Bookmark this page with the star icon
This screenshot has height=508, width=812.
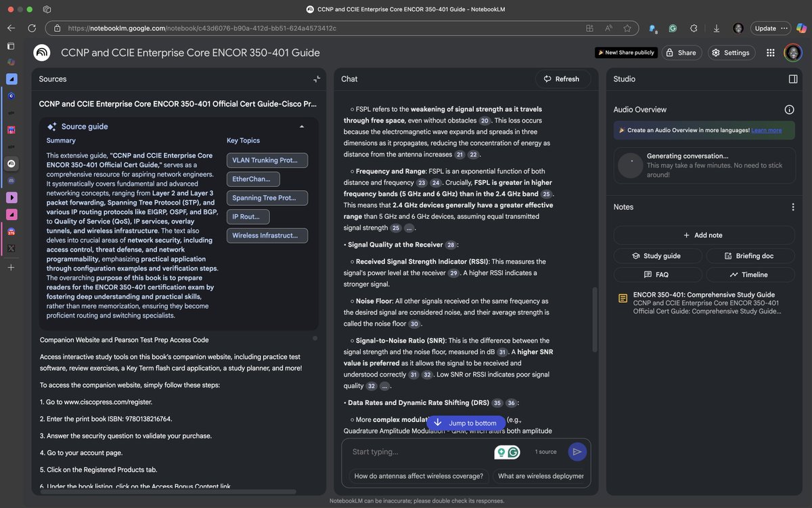tap(627, 28)
